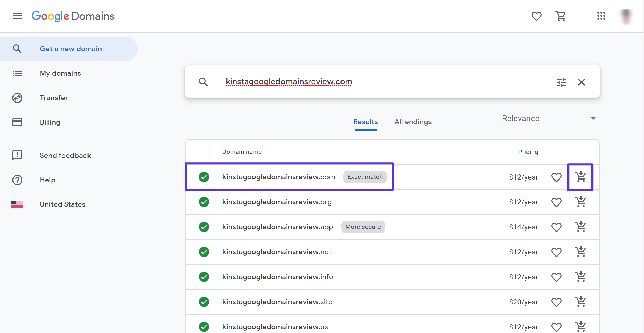
Task: Expand the hamburger navigation menu
Action: coord(17,16)
